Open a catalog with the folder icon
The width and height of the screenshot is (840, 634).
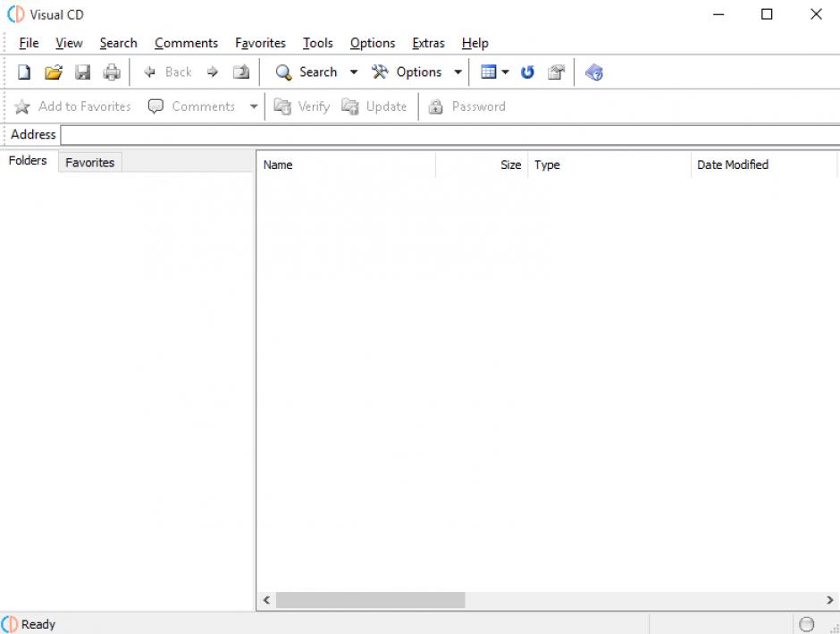point(53,72)
